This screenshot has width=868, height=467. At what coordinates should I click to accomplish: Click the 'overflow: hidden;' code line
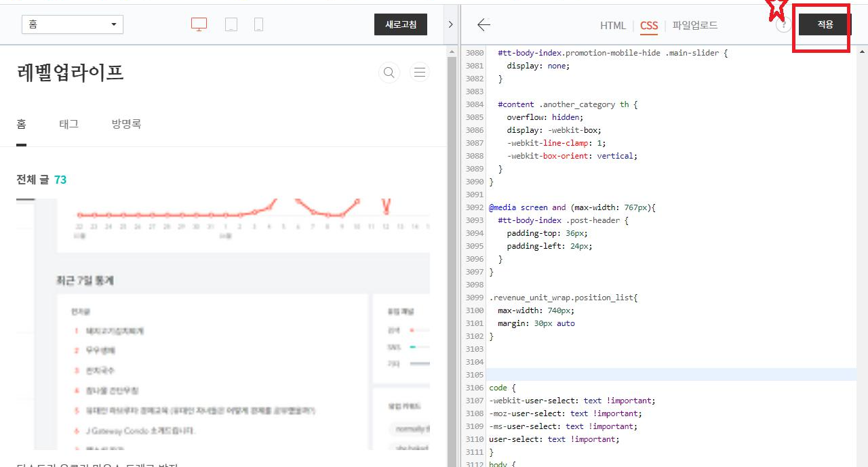click(x=545, y=117)
